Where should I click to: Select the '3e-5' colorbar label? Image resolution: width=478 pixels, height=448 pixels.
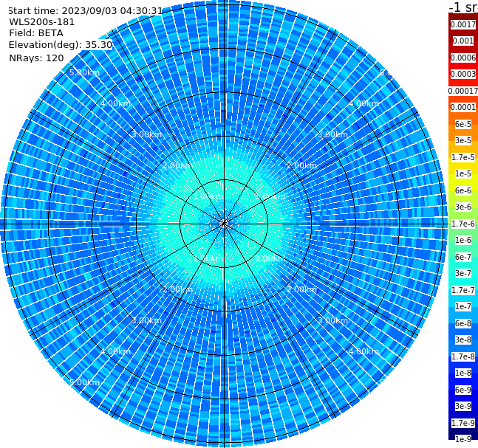click(463, 140)
